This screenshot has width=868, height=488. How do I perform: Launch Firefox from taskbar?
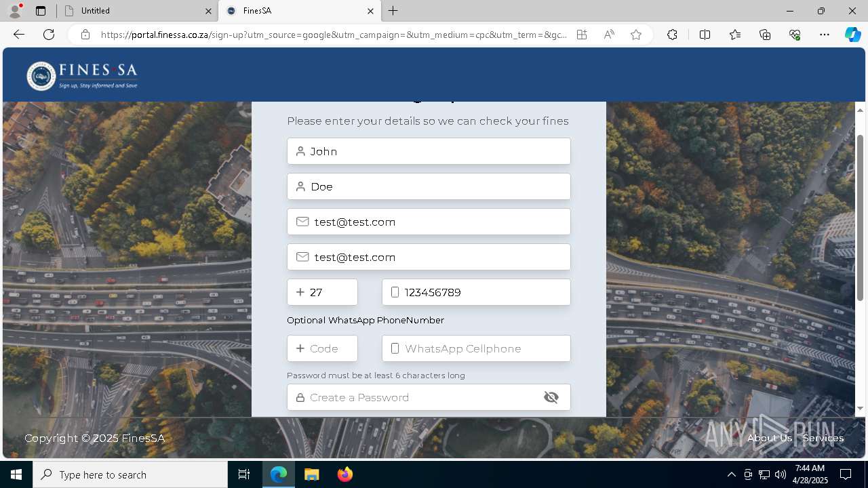tap(344, 474)
